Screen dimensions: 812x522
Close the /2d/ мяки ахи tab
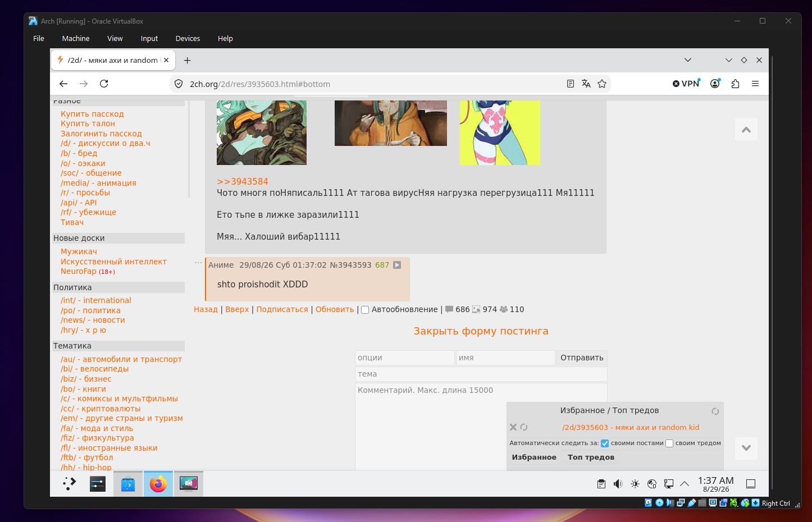tap(166, 60)
